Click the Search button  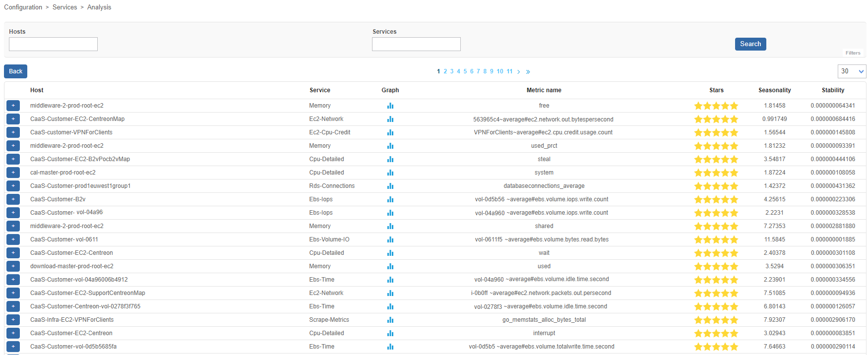pos(750,44)
